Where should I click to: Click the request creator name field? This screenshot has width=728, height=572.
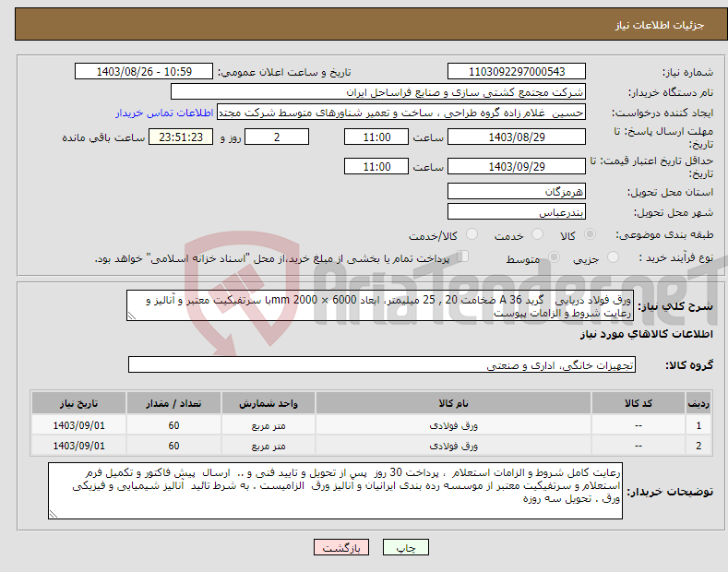point(401,113)
